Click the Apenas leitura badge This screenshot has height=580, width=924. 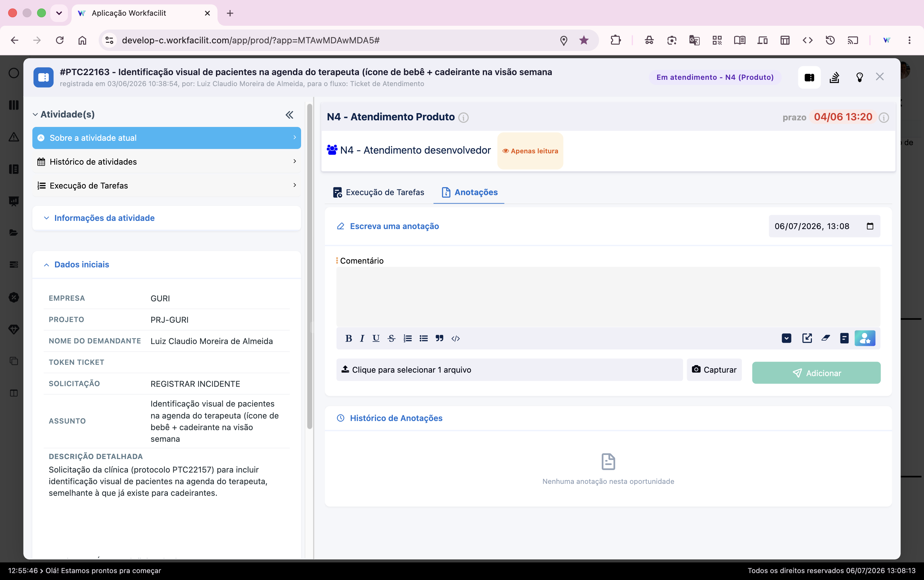click(x=530, y=151)
